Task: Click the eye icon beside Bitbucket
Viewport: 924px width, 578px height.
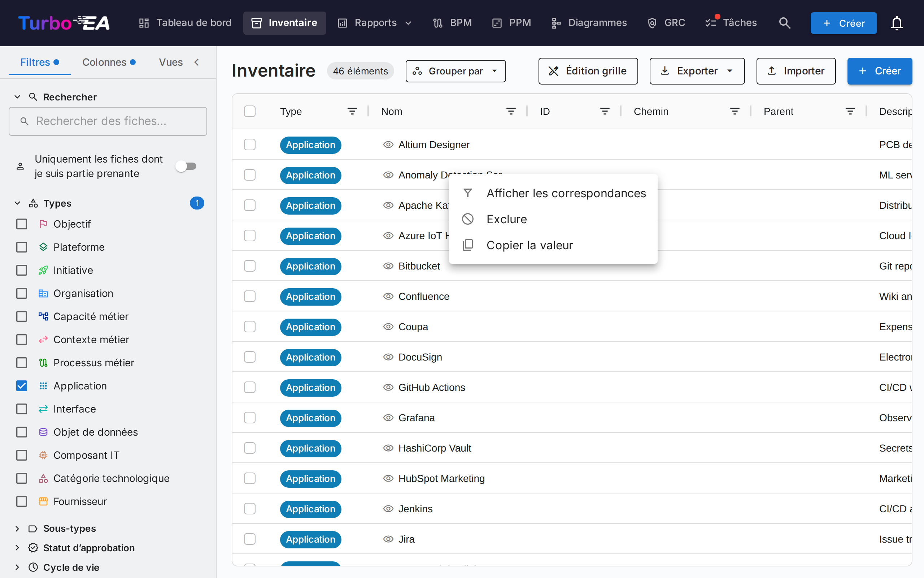Action: pos(388,266)
